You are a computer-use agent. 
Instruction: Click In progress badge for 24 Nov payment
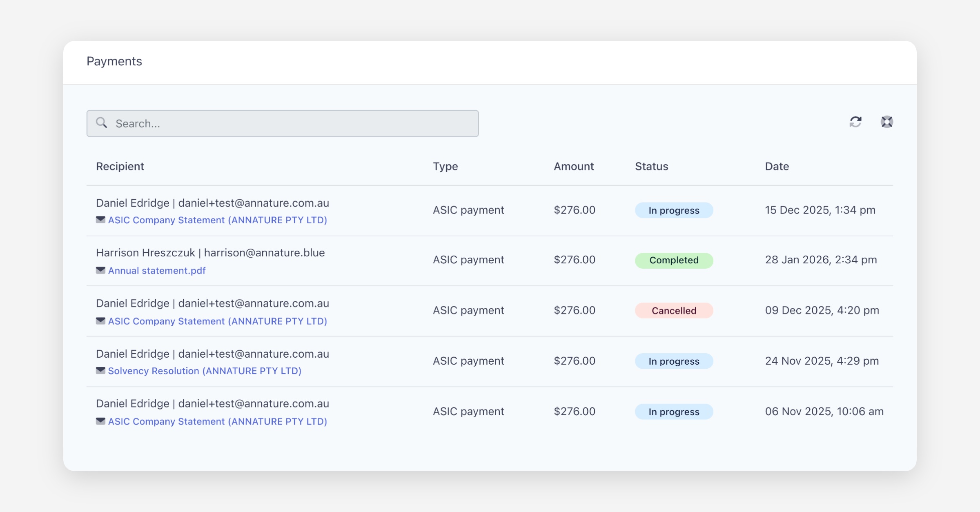pyautogui.click(x=674, y=361)
